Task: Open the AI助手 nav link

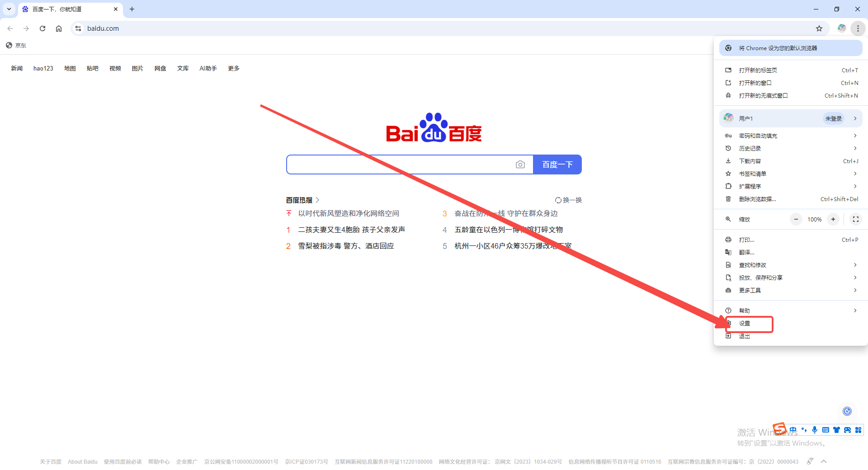Action: [x=208, y=68]
